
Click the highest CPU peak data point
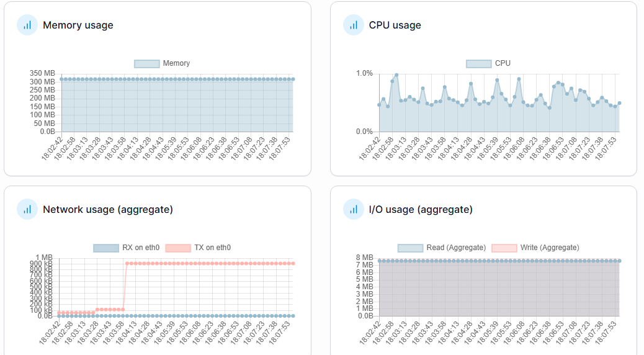coord(396,75)
